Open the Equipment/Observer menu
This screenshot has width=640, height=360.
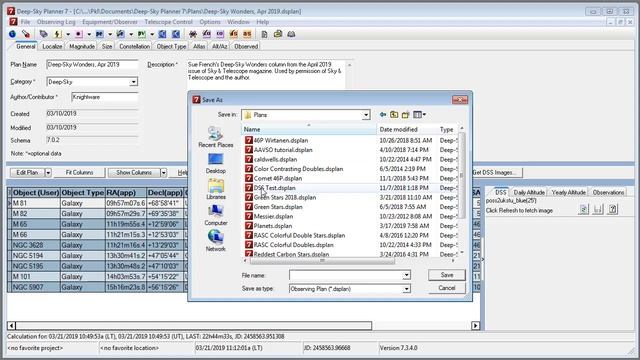click(110, 22)
